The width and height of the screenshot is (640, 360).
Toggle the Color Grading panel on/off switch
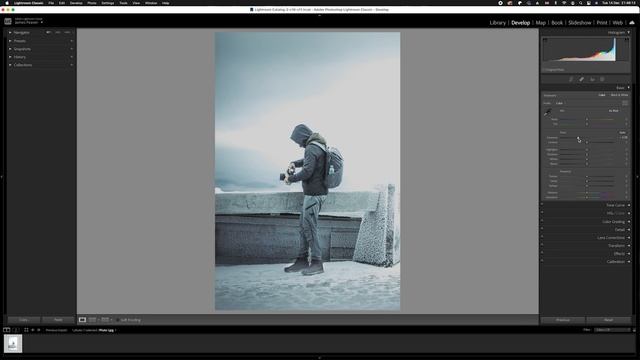pyautogui.click(x=542, y=221)
